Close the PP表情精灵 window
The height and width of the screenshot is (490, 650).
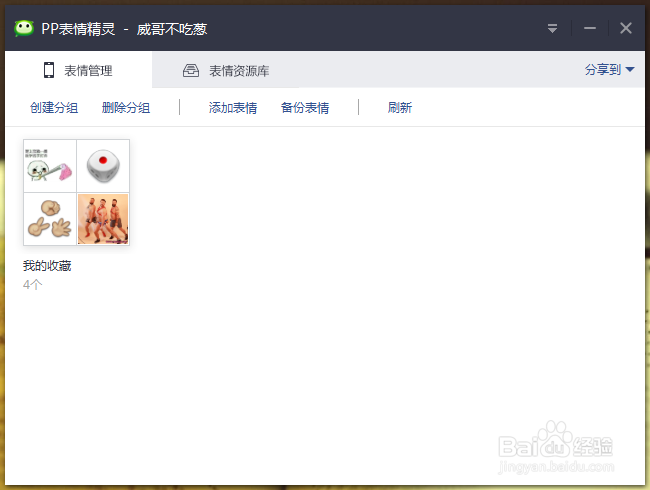(626, 28)
